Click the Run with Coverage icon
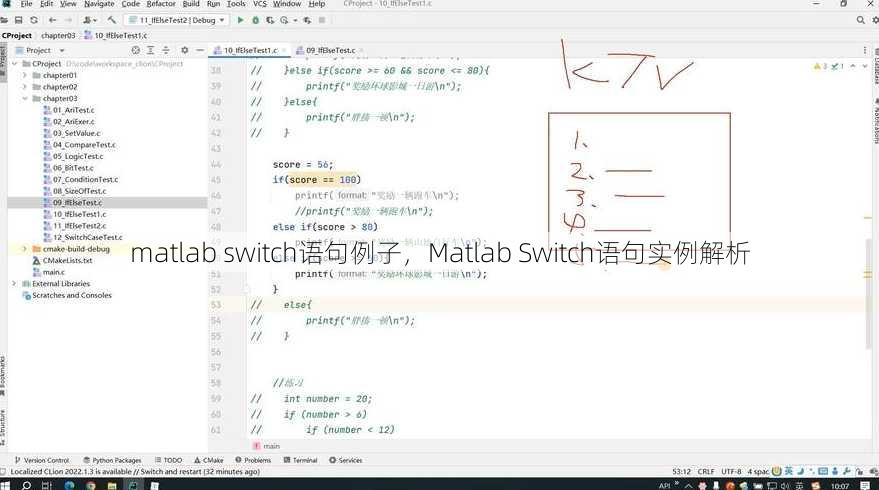This screenshot has width=879, height=490. tap(270, 20)
